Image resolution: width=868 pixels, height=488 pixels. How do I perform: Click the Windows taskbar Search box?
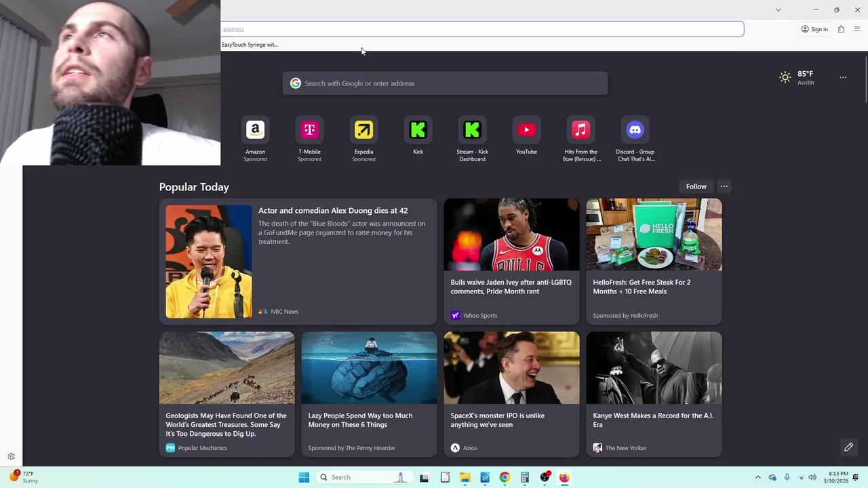[364, 477]
